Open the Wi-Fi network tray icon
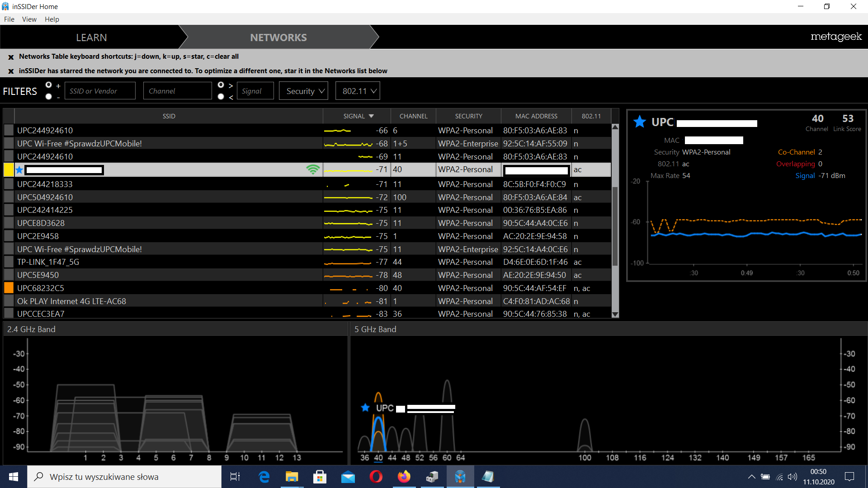This screenshot has width=868, height=488. tap(779, 477)
